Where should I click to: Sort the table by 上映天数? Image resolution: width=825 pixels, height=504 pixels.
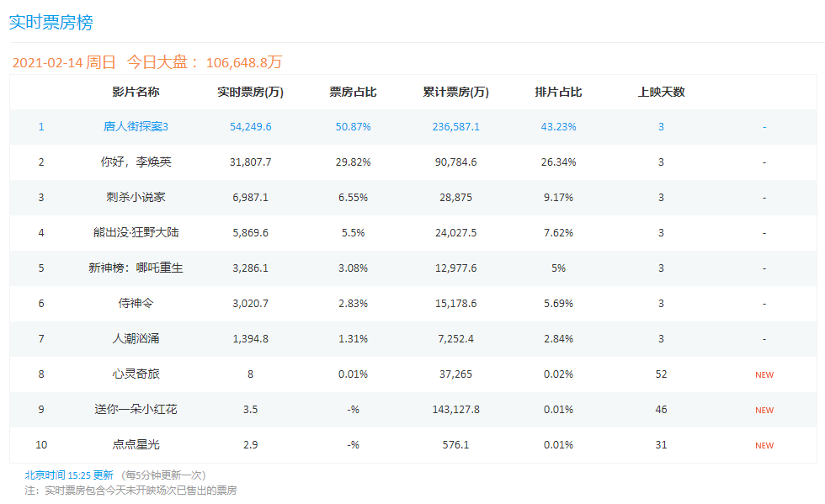tap(662, 93)
